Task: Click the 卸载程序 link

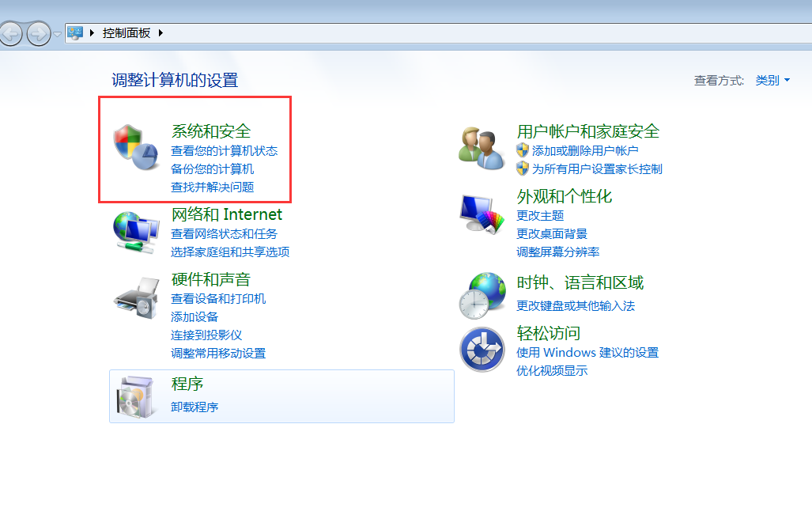Action: pos(195,407)
